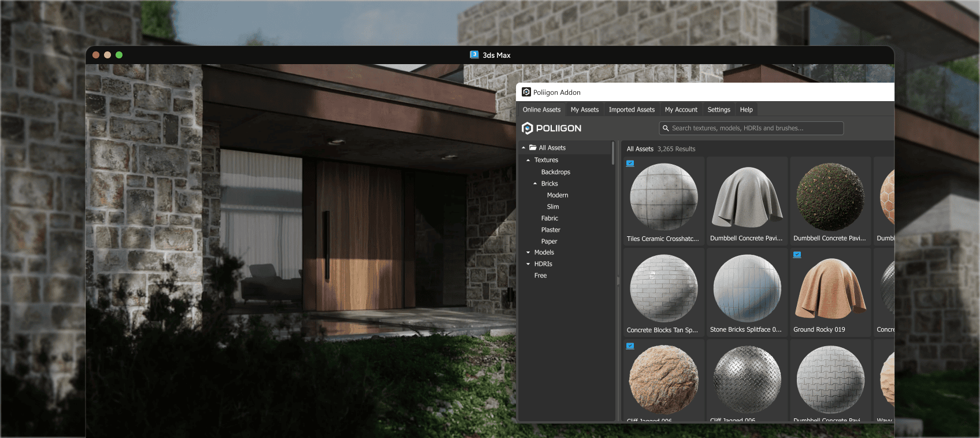Select the Models tree label
The image size is (980, 438).
click(544, 253)
